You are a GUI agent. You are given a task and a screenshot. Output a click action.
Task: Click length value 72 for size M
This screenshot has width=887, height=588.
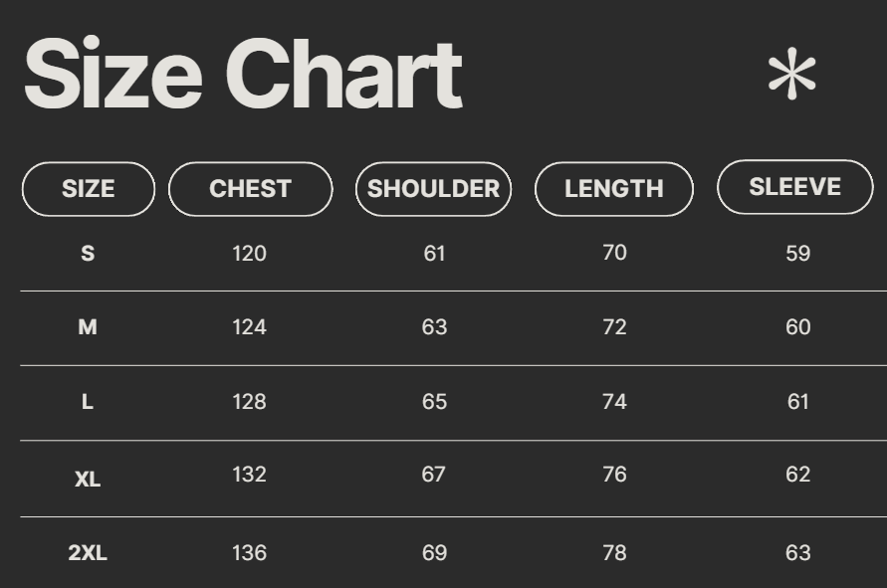614,327
